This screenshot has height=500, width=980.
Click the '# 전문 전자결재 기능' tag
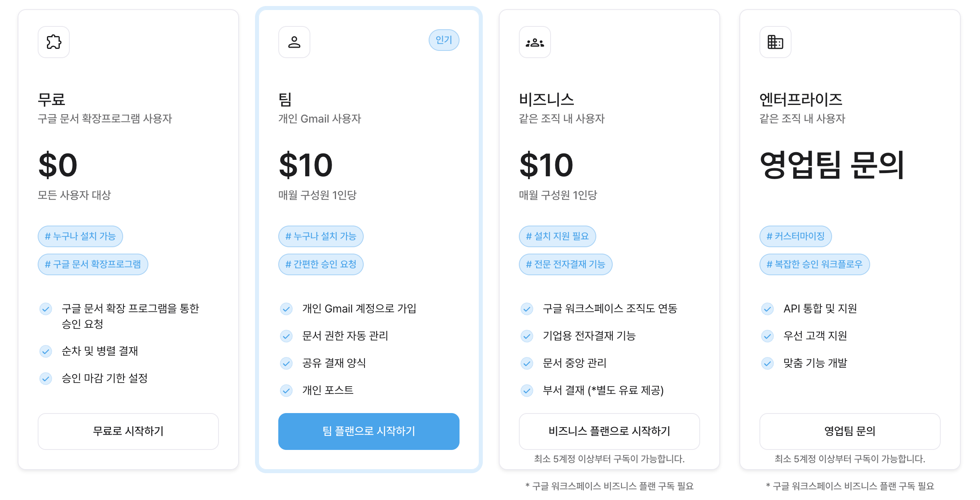tap(565, 264)
